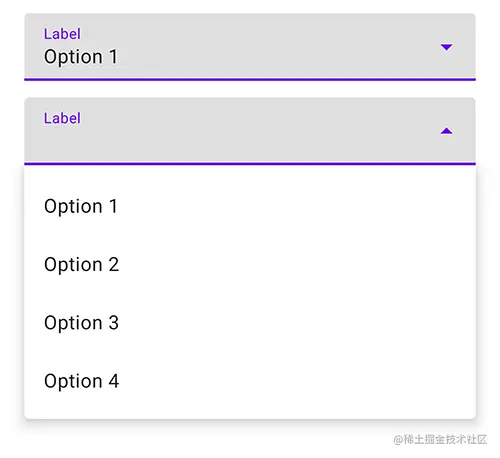This screenshot has height=458, width=500.
Task: Click the purple Label text in the second dropdown
Action: 62,118
